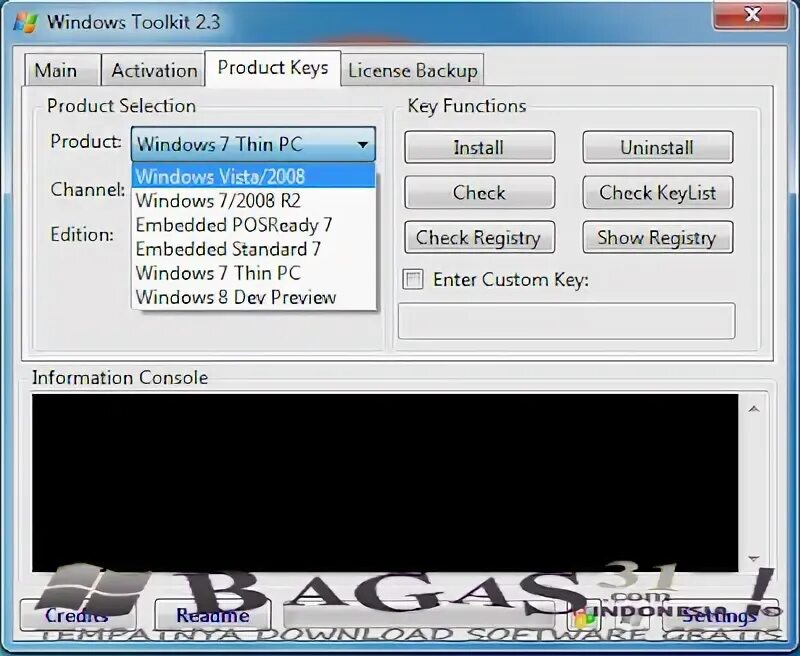Open the Settings button
Screen dimensions: 800x656
[x=720, y=615]
